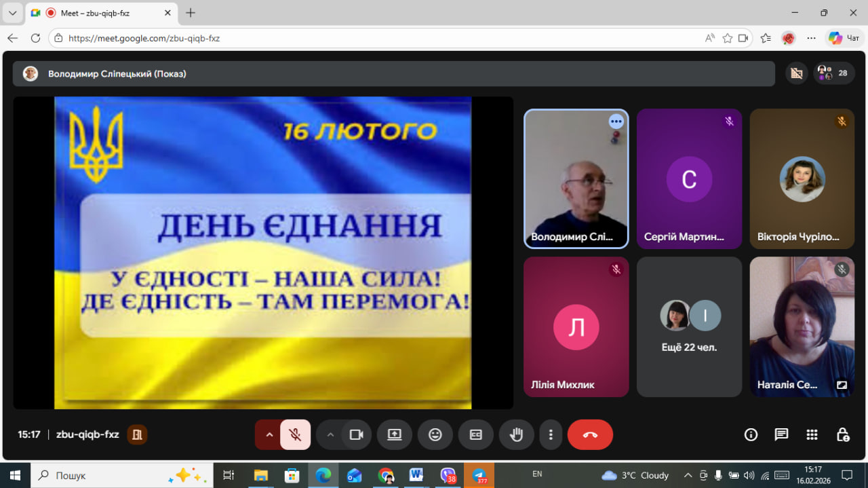The image size is (868, 488).
Task: Open the activities grid icon
Action: [812, 435]
